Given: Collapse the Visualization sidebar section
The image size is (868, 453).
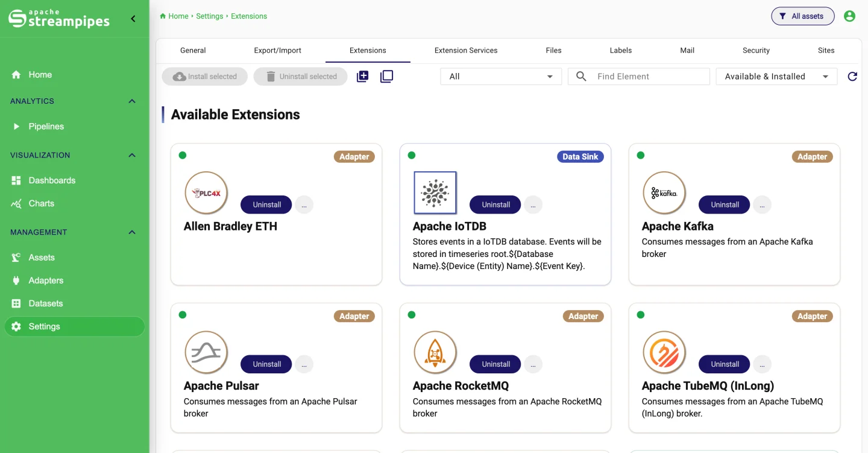Looking at the screenshot, I should click(x=132, y=156).
